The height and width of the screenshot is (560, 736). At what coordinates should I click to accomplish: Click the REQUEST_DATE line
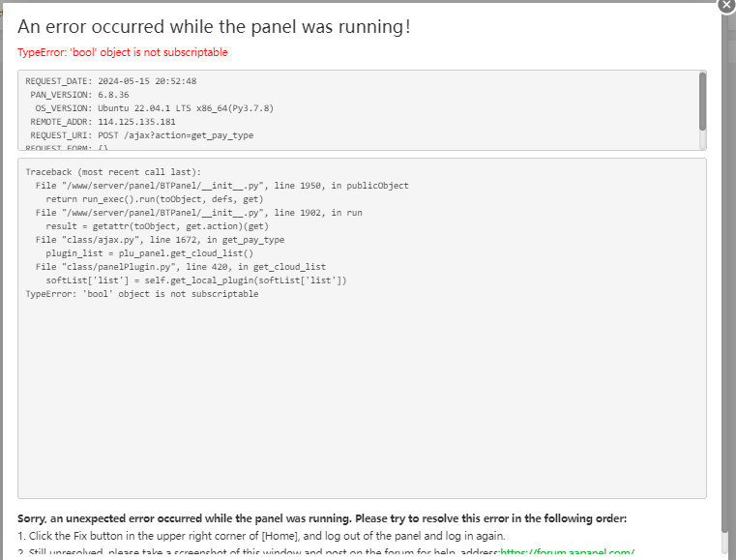pyautogui.click(x=110, y=81)
